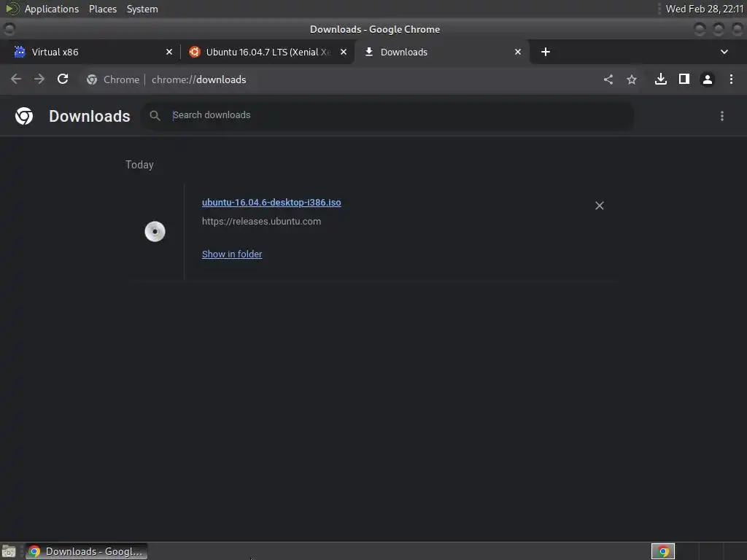Screen dimensions: 747x560
Task: Switch to the Virtual x86 tab
Action: 93,52
